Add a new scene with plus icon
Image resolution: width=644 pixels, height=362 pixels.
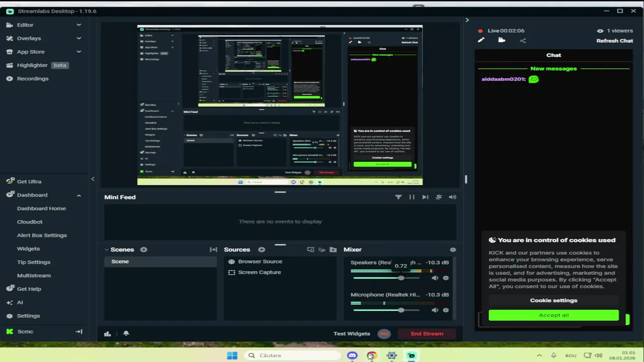[x=143, y=249]
